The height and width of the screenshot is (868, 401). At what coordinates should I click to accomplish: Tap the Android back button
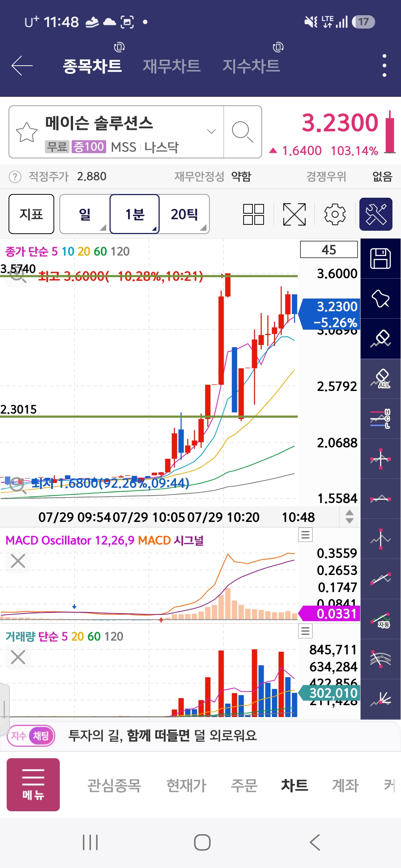tap(315, 842)
